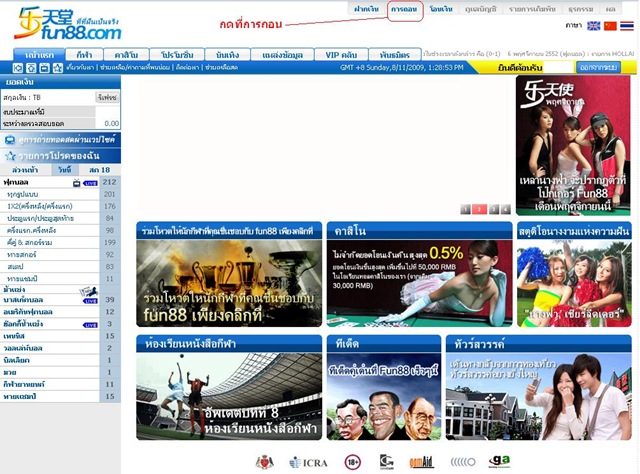The height and width of the screenshot is (474, 640).
Task: Click the LIVE badge beside count 3
Action: point(90,325)
